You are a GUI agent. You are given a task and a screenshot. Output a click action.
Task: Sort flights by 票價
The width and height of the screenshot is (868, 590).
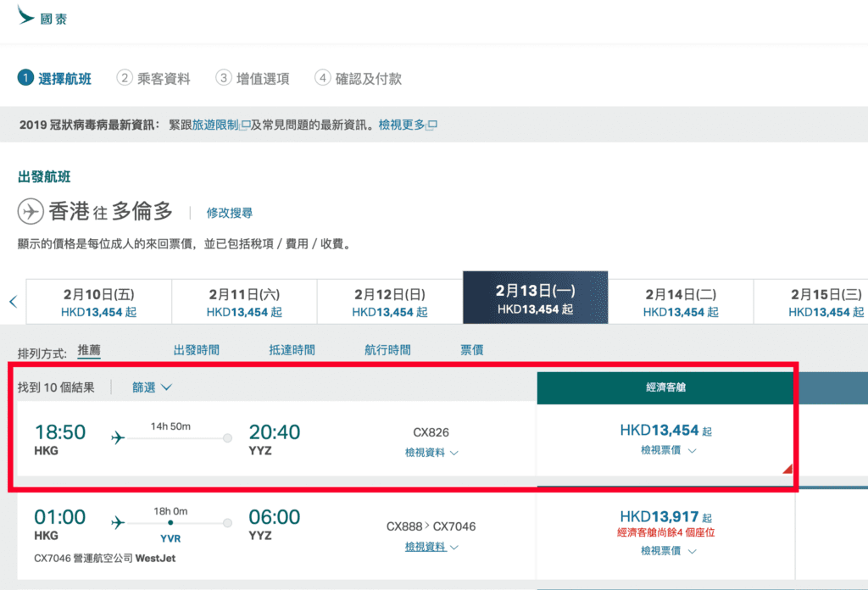pyautogui.click(x=472, y=349)
